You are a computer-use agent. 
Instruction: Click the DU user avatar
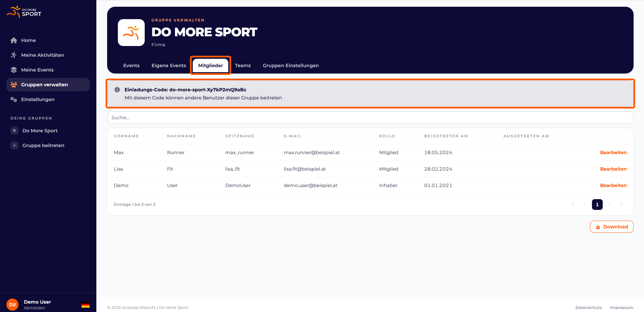pos(12,305)
